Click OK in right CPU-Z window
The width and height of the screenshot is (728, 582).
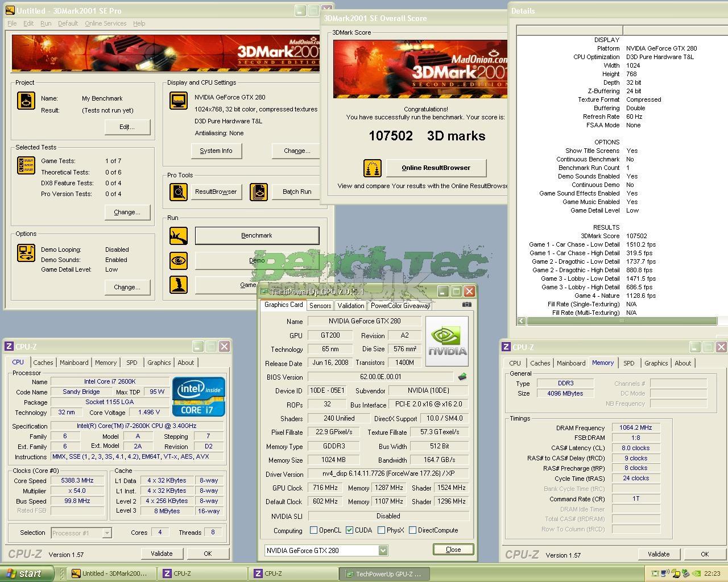[705, 554]
